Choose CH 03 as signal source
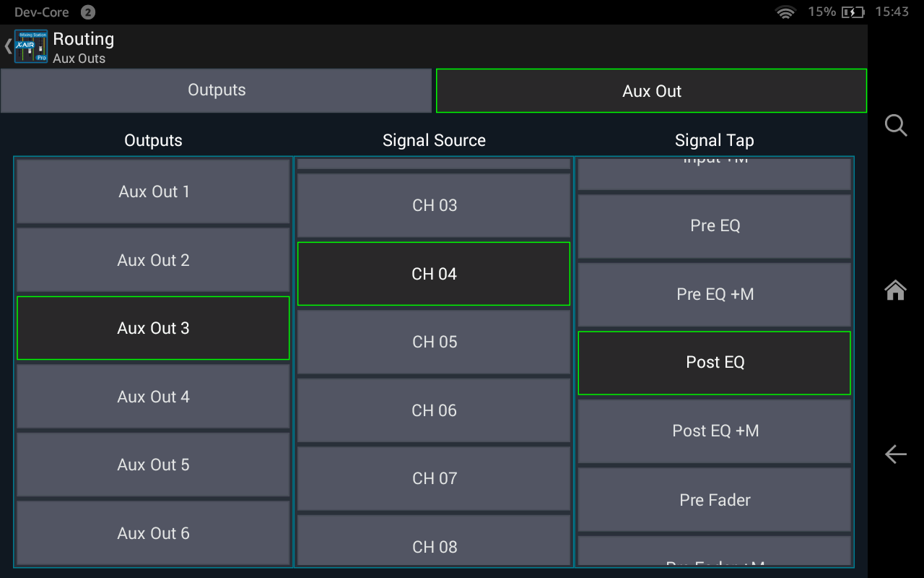The width and height of the screenshot is (924, 578). (x=434, y=205)
